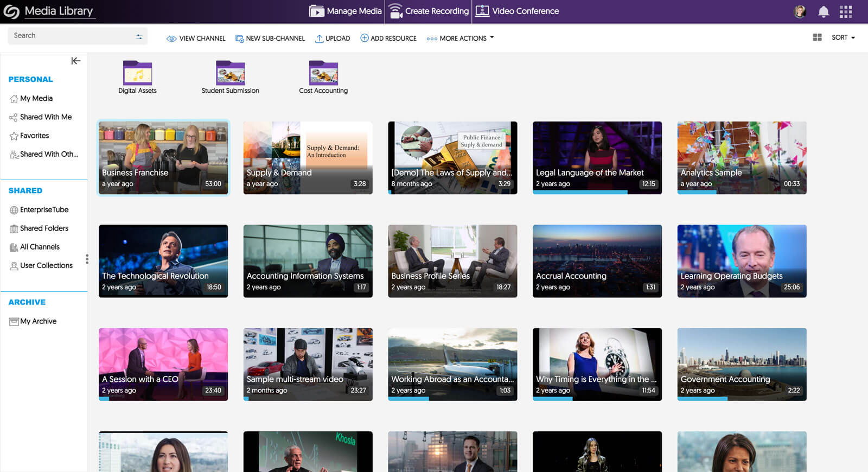The image size is (868, 472).
Task: Open the Cost Accounting folder
Action: point(323,77)
